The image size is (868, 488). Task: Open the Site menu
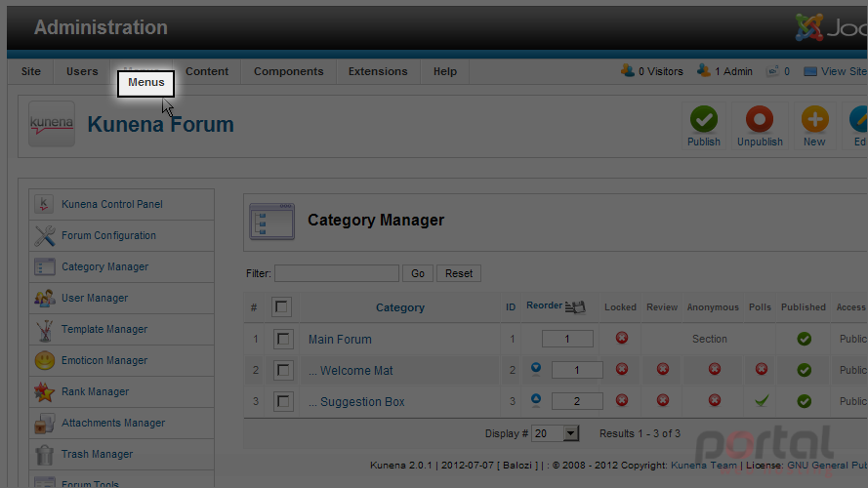[x=31, y=71]
